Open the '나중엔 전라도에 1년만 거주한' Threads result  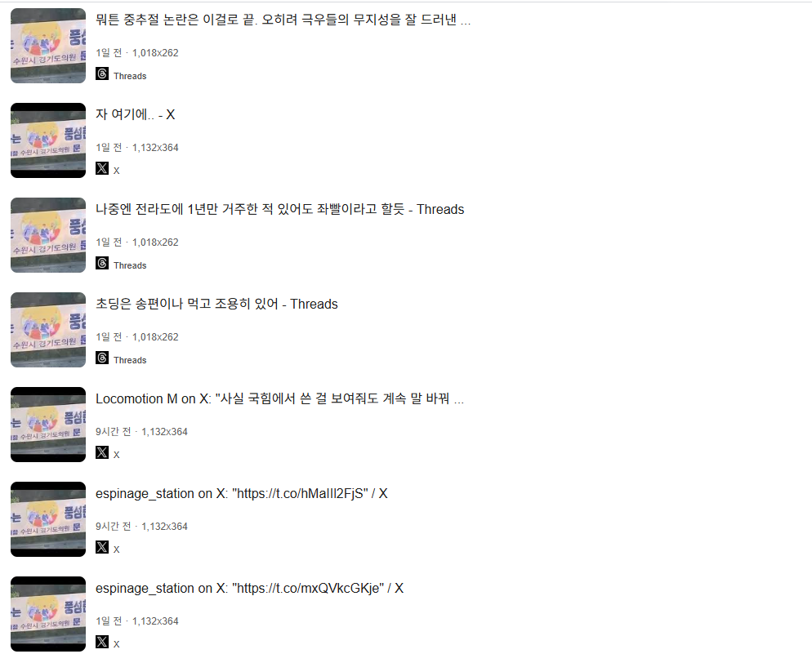point(279,209)
